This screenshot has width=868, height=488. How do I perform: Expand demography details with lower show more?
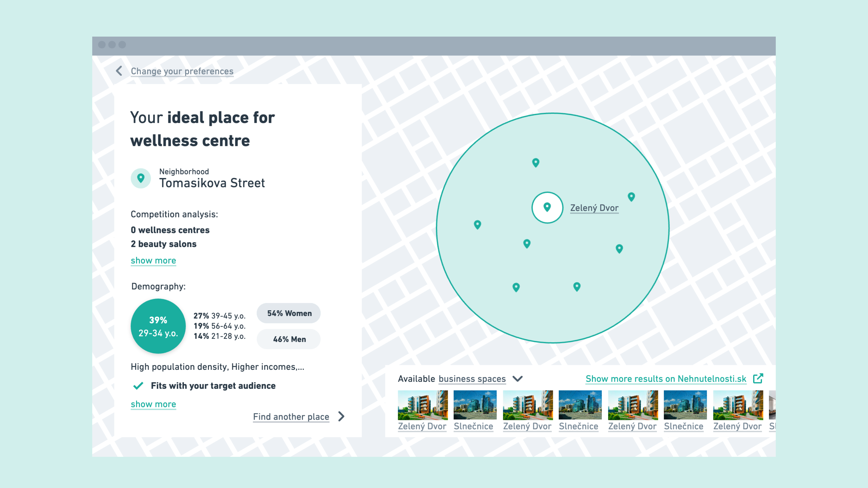[153, 404]
